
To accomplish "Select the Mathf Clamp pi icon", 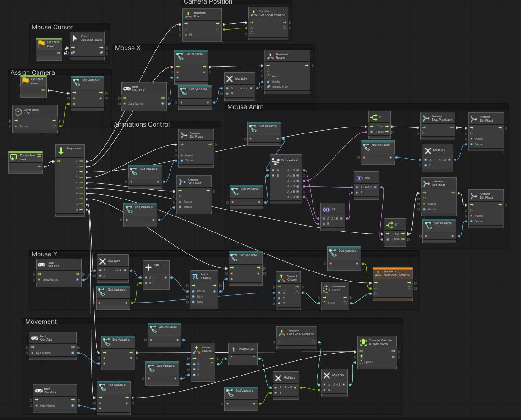I will tap(195, 276).
